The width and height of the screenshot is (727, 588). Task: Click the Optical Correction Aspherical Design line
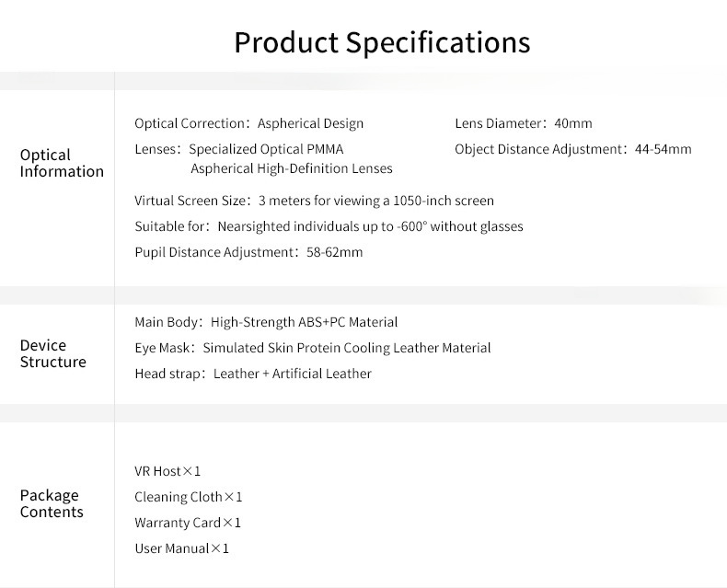[248, 123]
